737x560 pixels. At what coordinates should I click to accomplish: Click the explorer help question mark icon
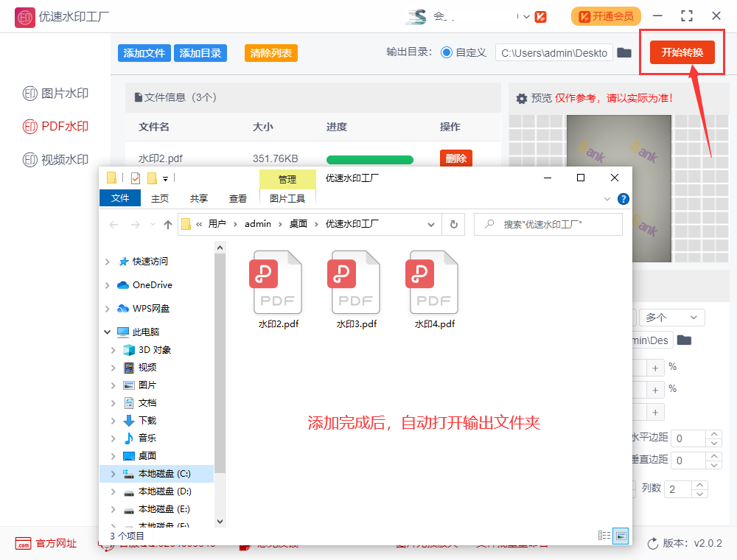click(x=624, y=199)
